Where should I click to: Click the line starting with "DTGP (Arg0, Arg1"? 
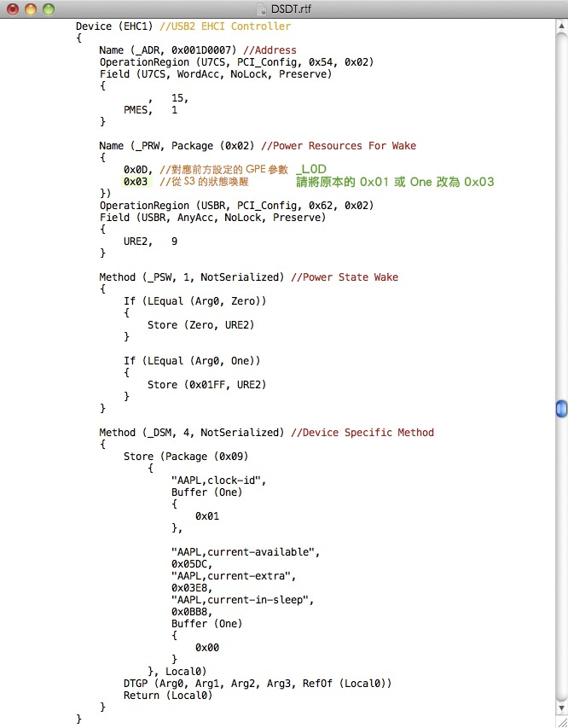pos(258,684)
